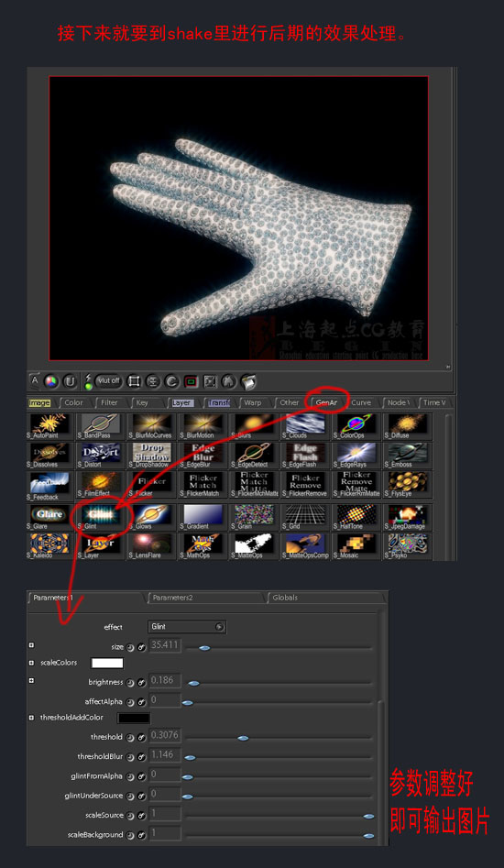The width and height of the screenshot is (504, 868).
Task: Add the S_Distort node
Action: pos(100,455)
